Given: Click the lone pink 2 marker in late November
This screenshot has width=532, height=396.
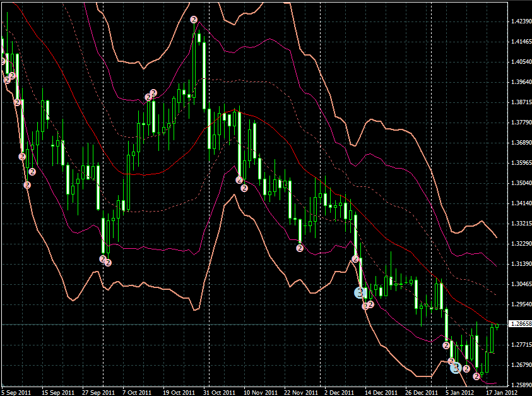Looking at the screenshot, I should [x=300, y=248].
